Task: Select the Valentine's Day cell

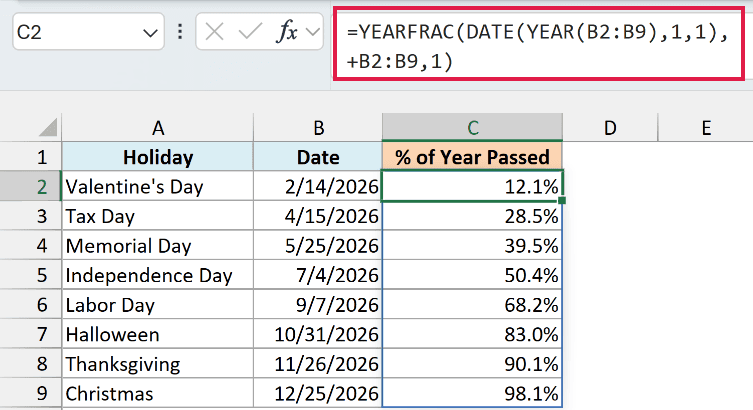Action: (158, 187)
